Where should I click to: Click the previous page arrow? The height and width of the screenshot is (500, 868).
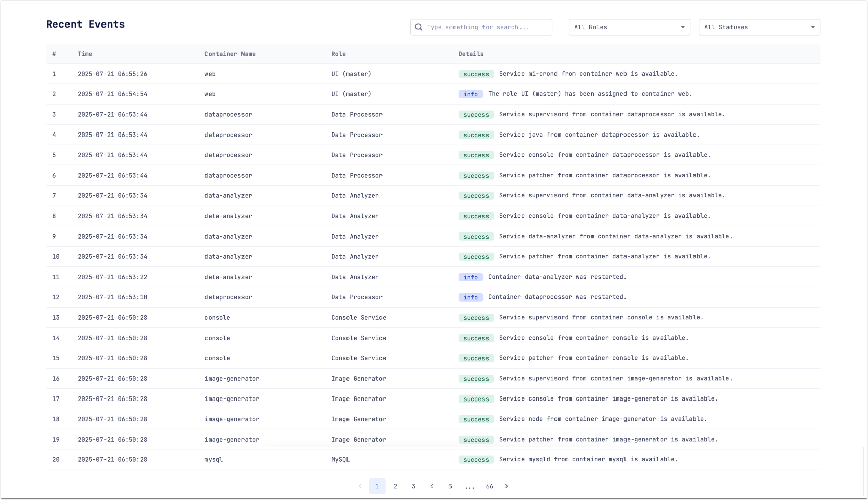360,486
